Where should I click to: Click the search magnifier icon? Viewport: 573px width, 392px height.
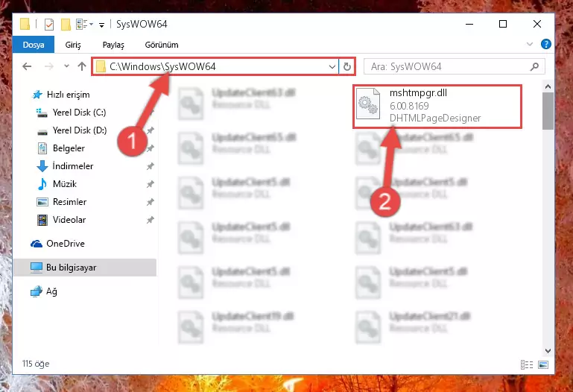point(534,66)
